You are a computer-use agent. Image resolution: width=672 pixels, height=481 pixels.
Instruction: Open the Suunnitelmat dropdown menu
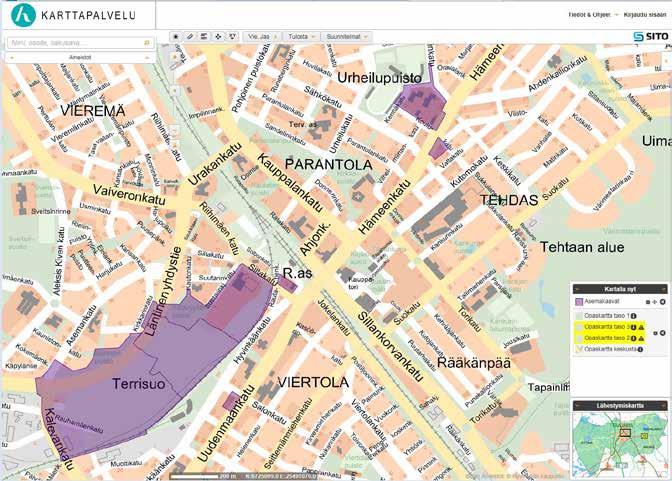coord(346,37)
